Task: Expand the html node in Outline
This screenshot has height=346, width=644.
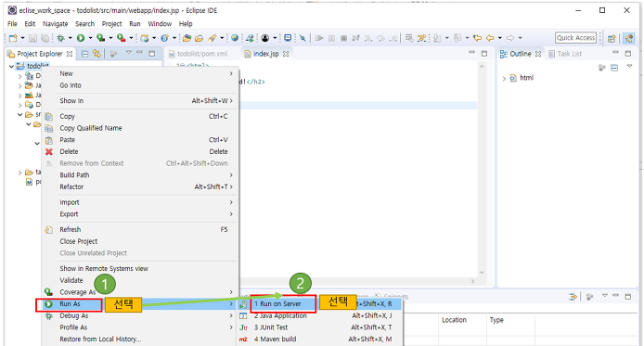Action: click(x=504, y=78)
